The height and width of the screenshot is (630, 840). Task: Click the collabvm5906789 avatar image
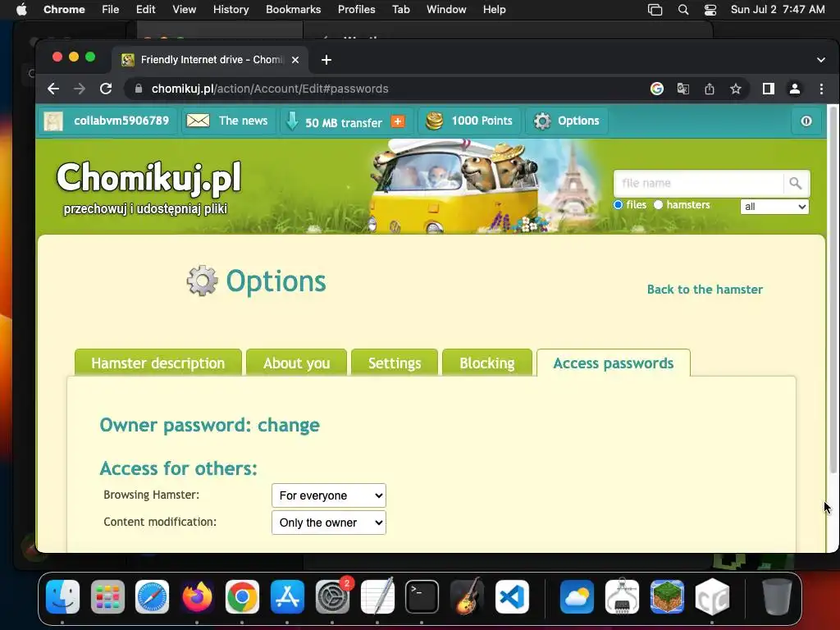(53, 121)
